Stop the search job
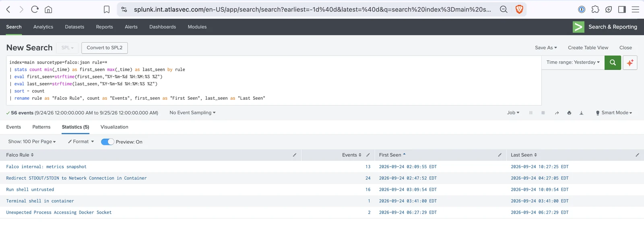Image resolution: width=644 pixels, height=245 pixels. (543, 113)
